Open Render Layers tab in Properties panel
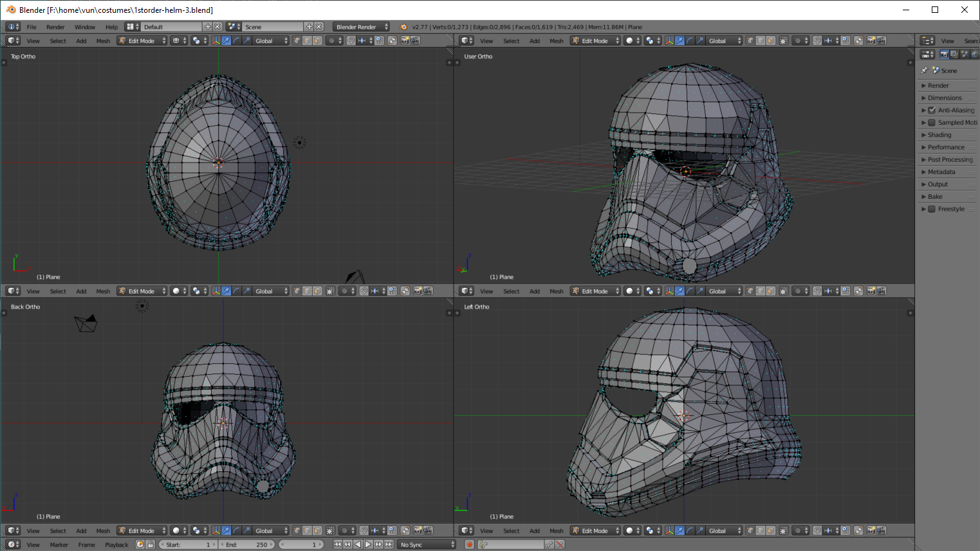Screen dimensions: 980x551 pos(954,55)
